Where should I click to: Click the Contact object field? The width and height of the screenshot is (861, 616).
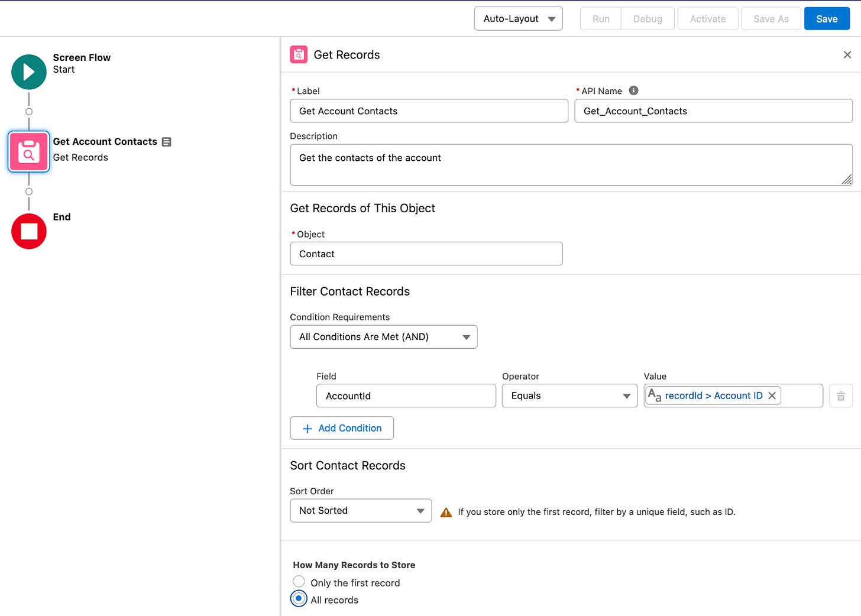426,254
